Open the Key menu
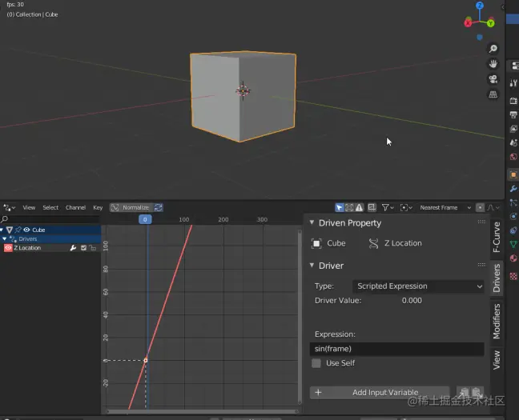This screenshot has height=420, width=519. (98, 207)
